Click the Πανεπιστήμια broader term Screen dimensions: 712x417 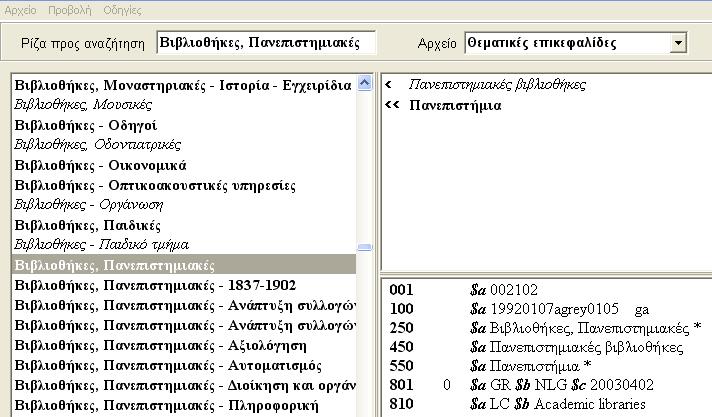[x=455, y=105]
